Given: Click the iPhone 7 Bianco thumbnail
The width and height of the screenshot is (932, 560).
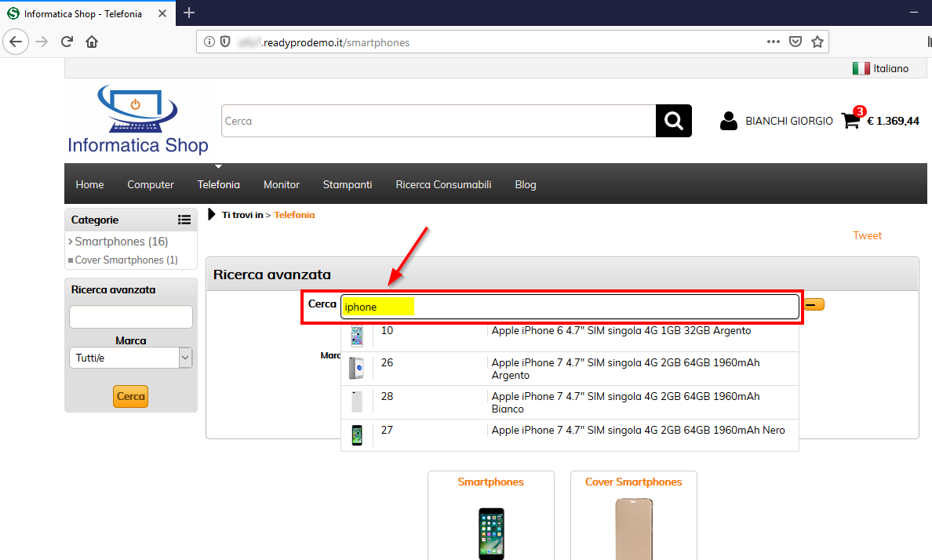Looking at the screenshot, I should 357,402.
